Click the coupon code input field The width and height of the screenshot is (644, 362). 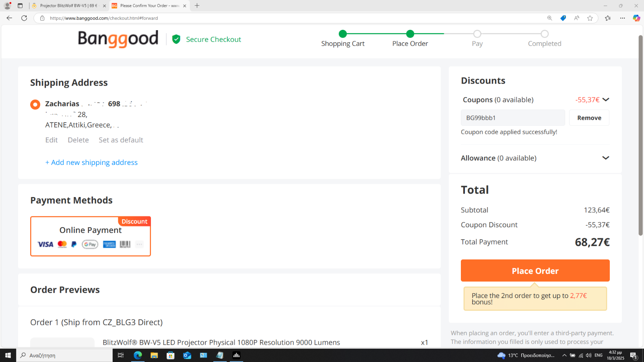point(512,118)
